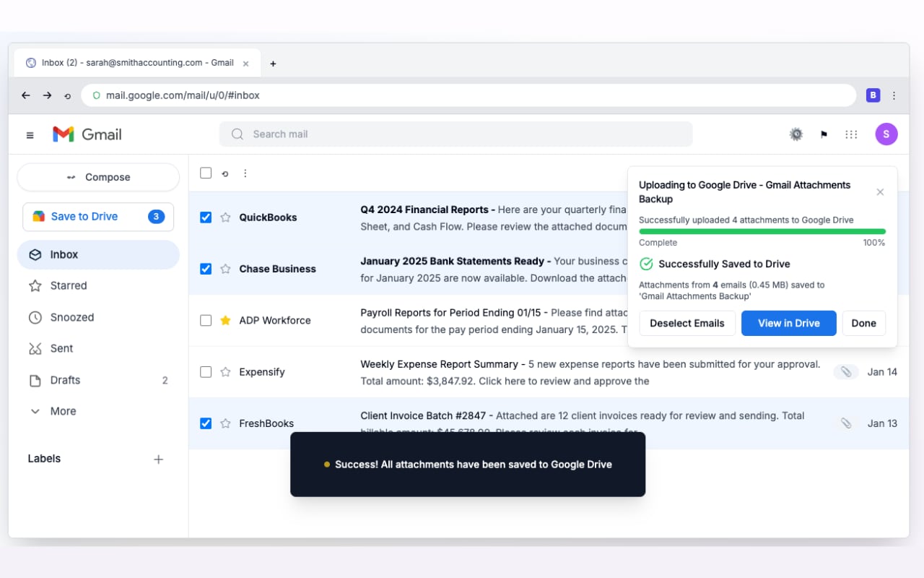
Task: Click the B extension icon in the browser toolbar
Action: click(873, 95)
